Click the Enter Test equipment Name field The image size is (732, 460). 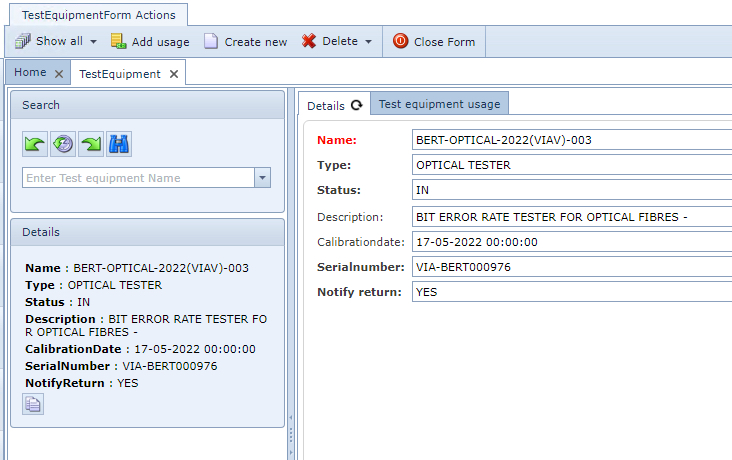point(138,178)
